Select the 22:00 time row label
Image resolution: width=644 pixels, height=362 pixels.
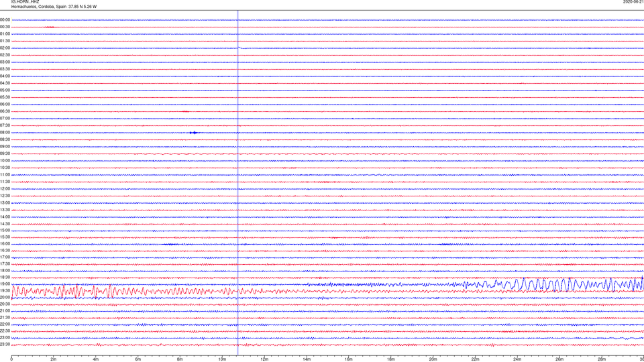[5, 324]
